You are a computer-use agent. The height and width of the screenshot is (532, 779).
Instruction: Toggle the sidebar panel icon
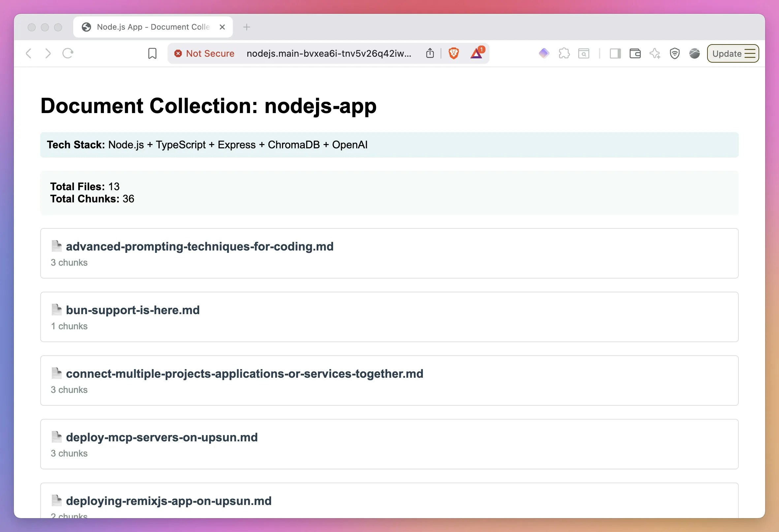tap(615, 53)
